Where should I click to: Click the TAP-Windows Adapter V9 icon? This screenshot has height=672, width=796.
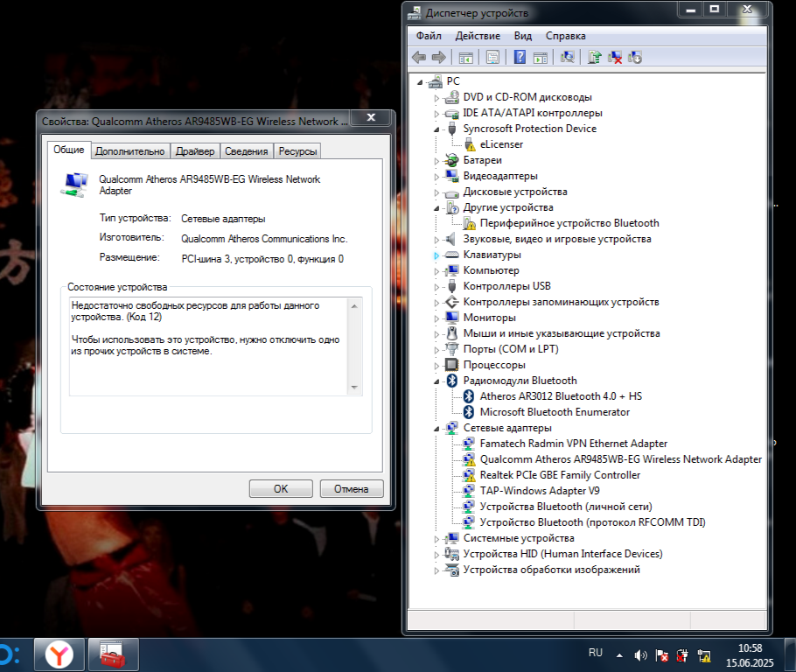469,491
